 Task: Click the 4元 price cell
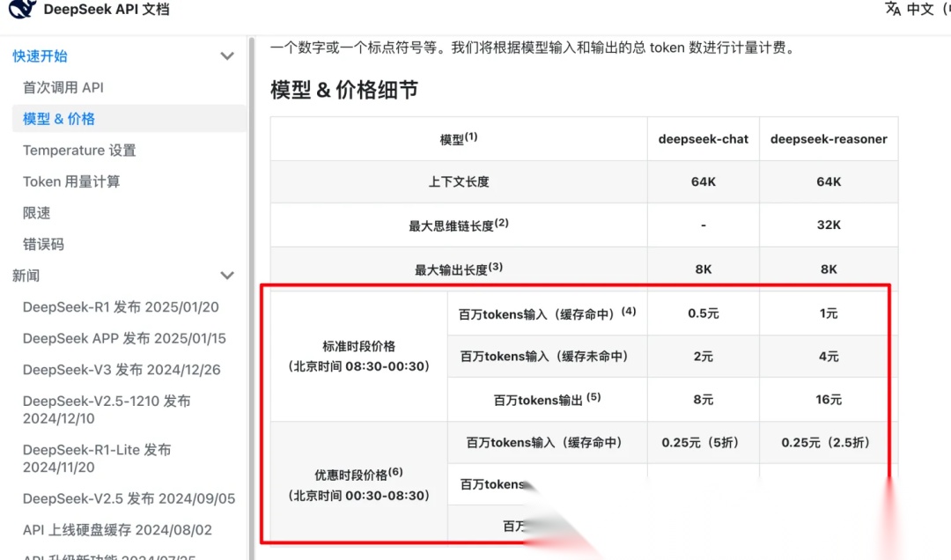(x=829, y=357)
